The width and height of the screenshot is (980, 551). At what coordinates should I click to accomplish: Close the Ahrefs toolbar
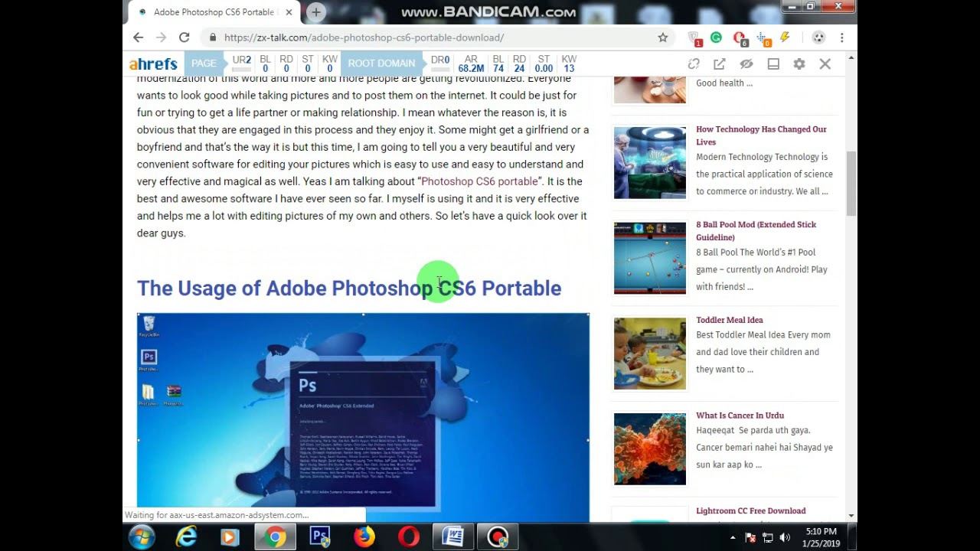(x=825, y=64)
